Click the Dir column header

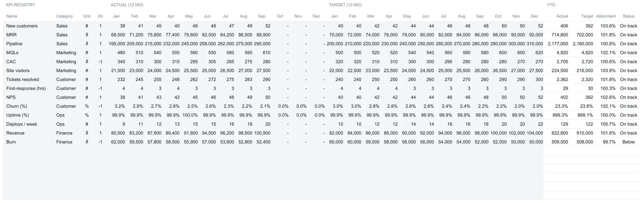pos(100,16)
